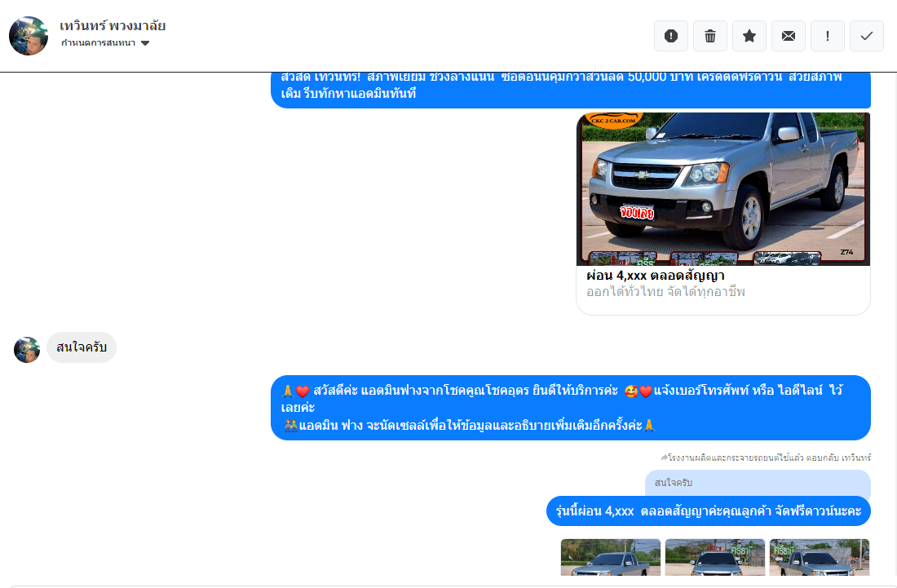
Task: Mark as unread using envelope icon
Action: coord(789,36)
